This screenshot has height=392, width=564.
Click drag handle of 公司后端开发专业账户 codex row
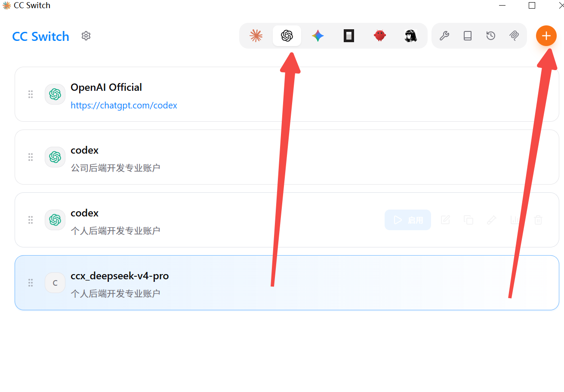click(x=31, y=157)
